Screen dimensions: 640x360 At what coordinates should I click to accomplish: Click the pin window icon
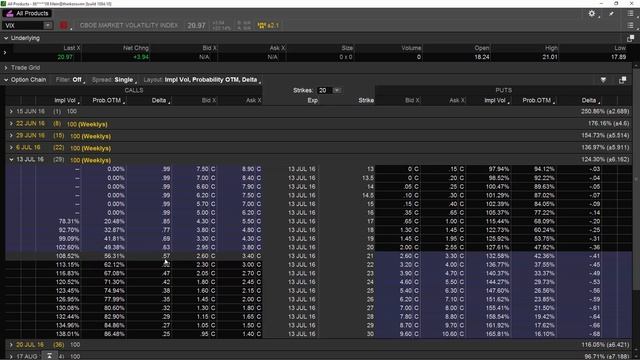coord(611,14)
